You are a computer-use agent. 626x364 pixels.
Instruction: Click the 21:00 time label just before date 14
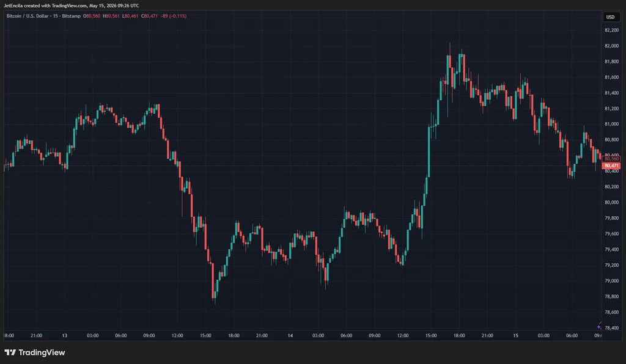tap(262, 336)
